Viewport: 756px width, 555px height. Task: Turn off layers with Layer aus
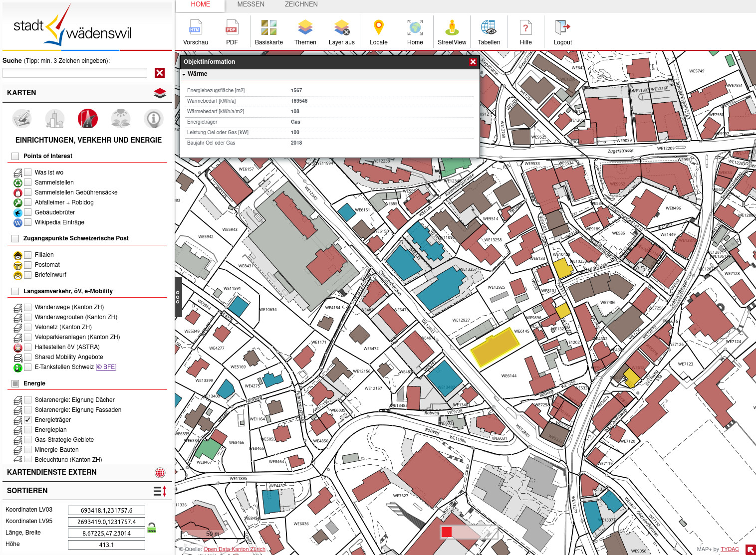coord(342,32)
